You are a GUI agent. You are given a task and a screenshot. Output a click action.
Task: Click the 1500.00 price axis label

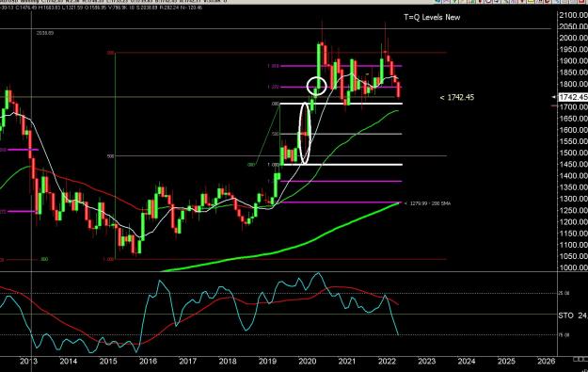(x=573, y=154)
